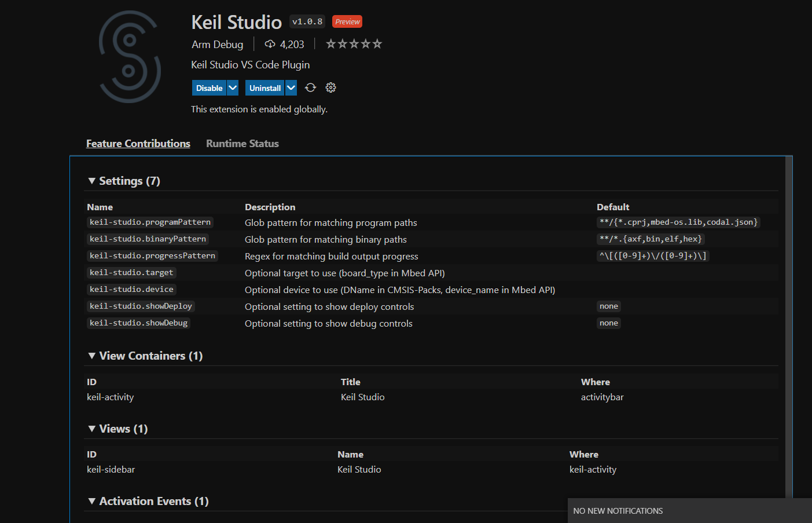
Task: Open the Uninstall dropdown arrow
Action: pyautogui.click(x=291, y=88)
